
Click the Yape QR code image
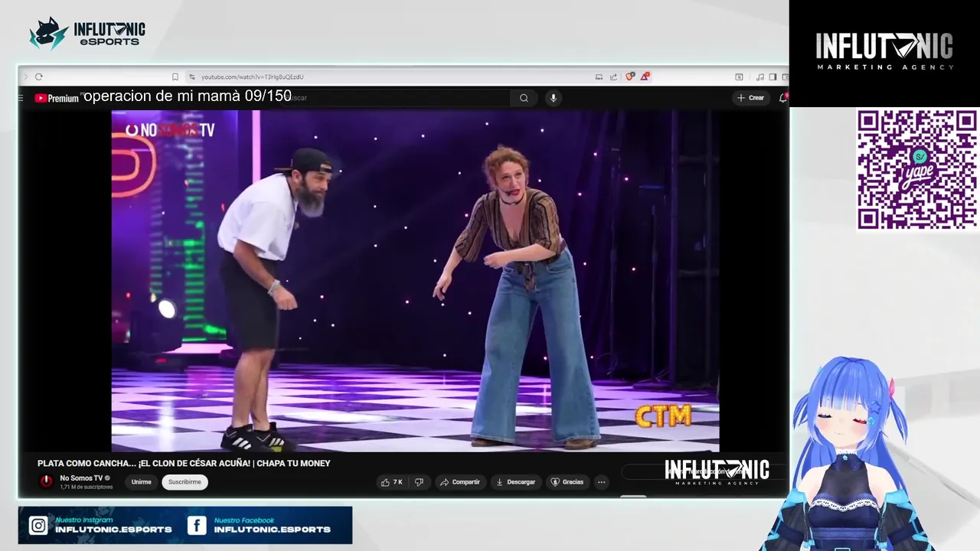tap(916, 169)
